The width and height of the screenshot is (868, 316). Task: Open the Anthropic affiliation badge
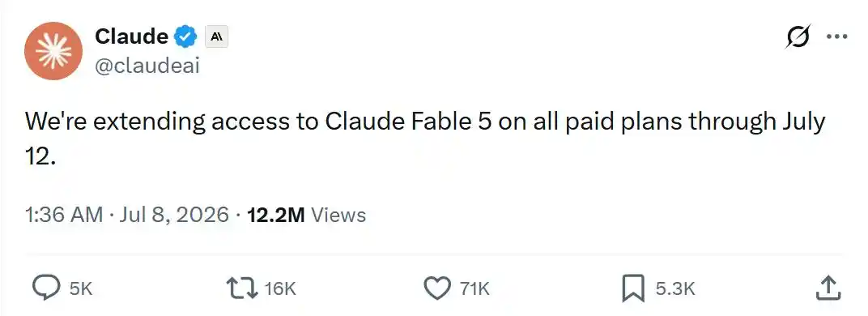click(216, 37)
